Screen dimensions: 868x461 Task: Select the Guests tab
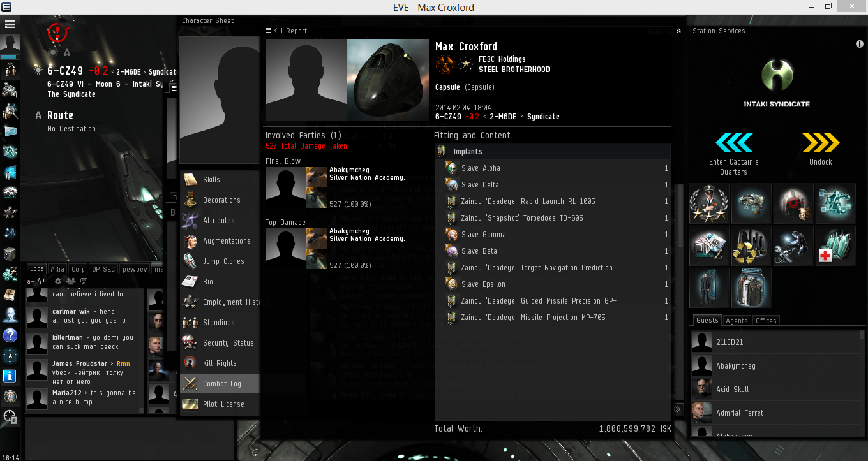click(707, 321)
